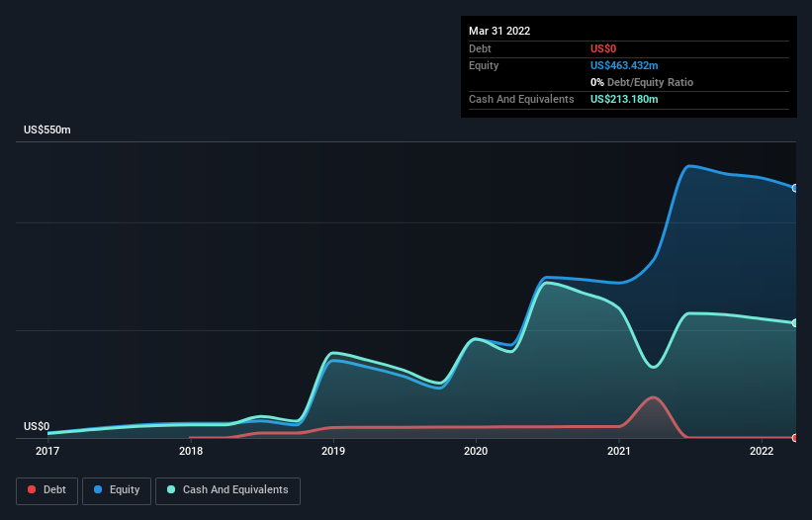This screenshot has height=520, width=812.
Task: Click the tooltip Cash And Equivalents label
Action: click(x=521, y=99)
